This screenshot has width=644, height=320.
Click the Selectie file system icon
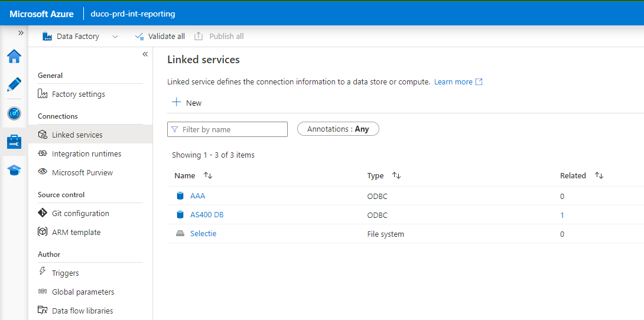(x=180, y=233)
